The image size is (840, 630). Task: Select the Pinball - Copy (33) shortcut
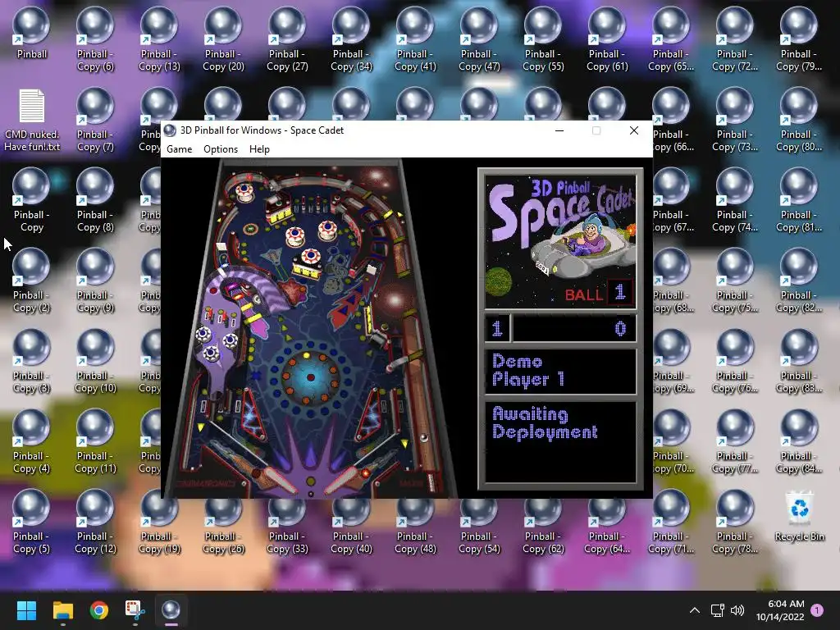(287, 527)
